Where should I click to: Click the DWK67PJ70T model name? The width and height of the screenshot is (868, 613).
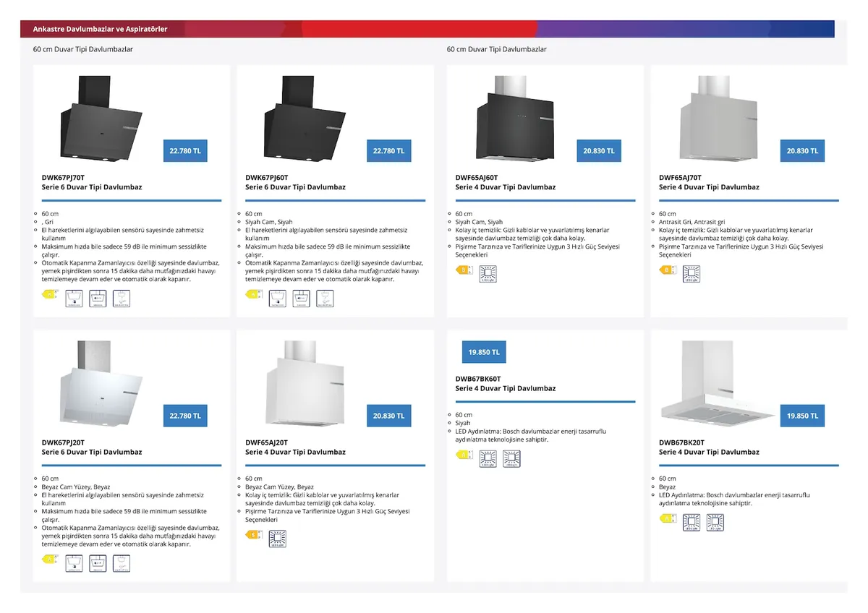(63, 177)
